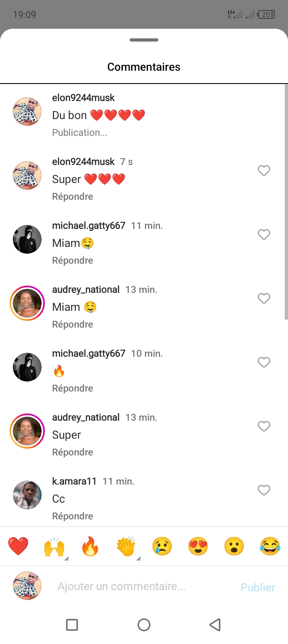Like audrey_national's "Super" comment
Image resolution: width=288 pixels, height=644 pixels.
click(x=264, y=426)
